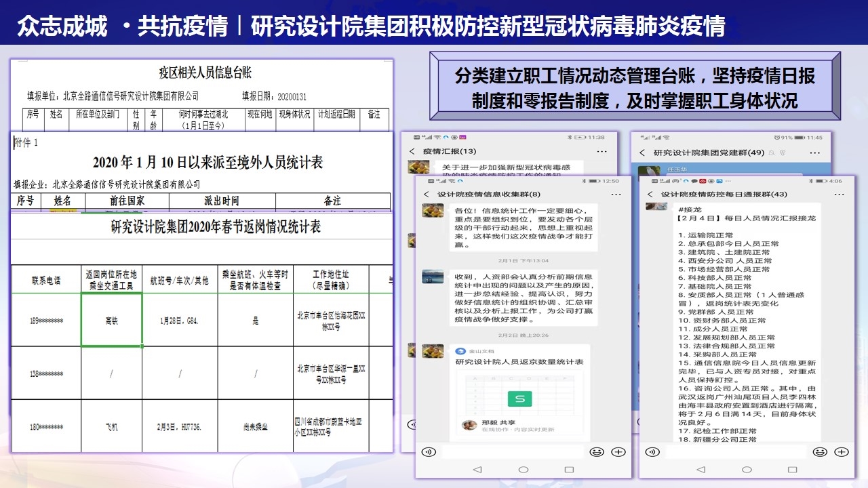868x488 pixels.
Task: Go back from 疫情汇报(13) chat
Action: click(412, 151)
